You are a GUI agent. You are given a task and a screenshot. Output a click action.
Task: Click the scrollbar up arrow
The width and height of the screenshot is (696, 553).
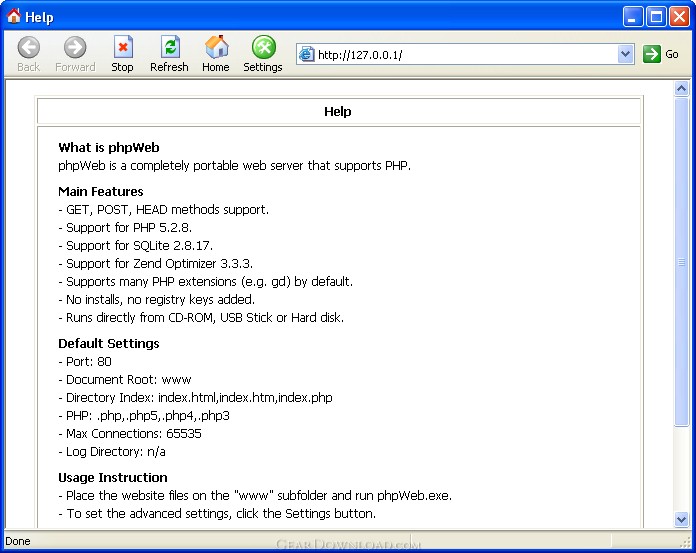[681, 89]
